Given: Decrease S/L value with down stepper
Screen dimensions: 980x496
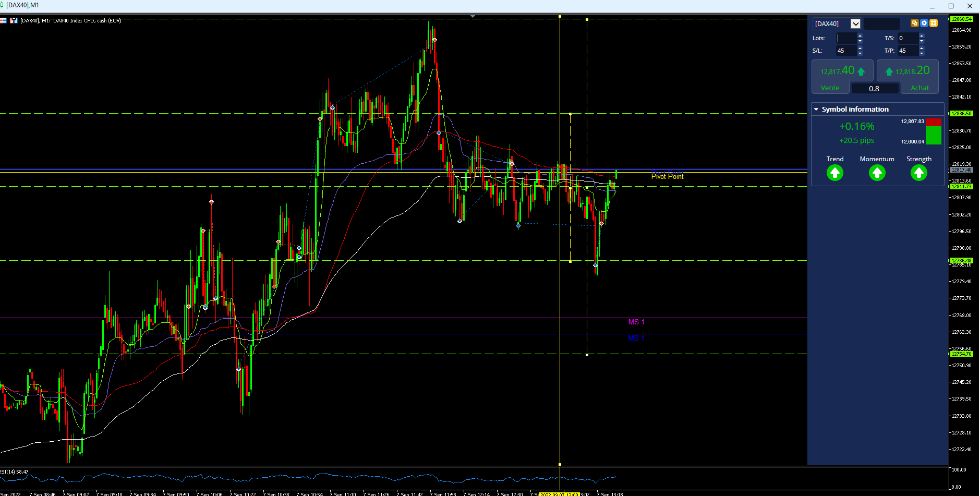Looking at the screenshot, I should pos(860,53).
